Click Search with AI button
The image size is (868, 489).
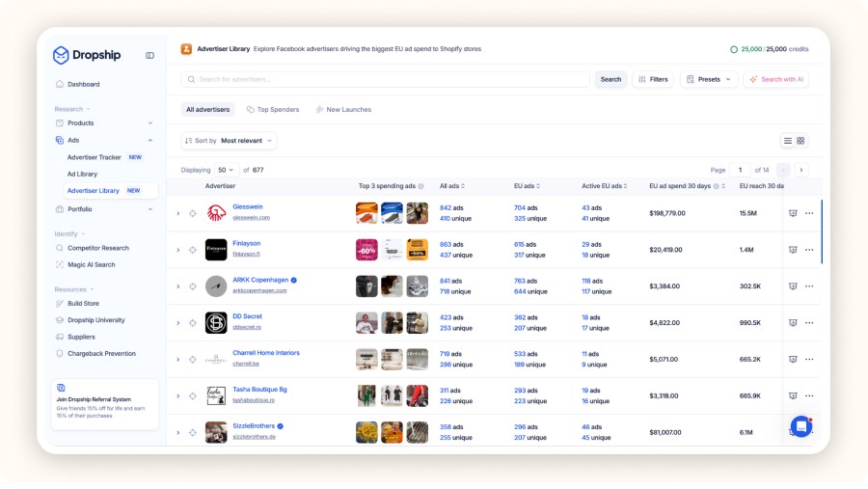click(x=776, y=79)
